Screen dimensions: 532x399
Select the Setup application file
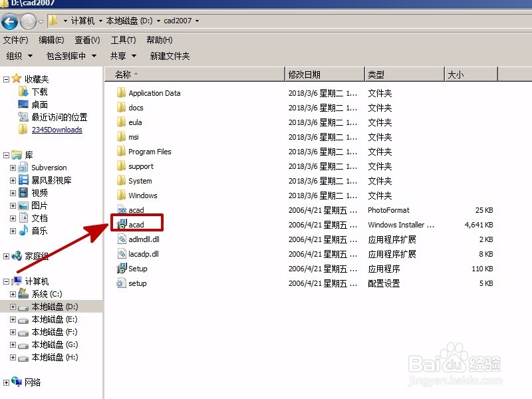[138, 269]
